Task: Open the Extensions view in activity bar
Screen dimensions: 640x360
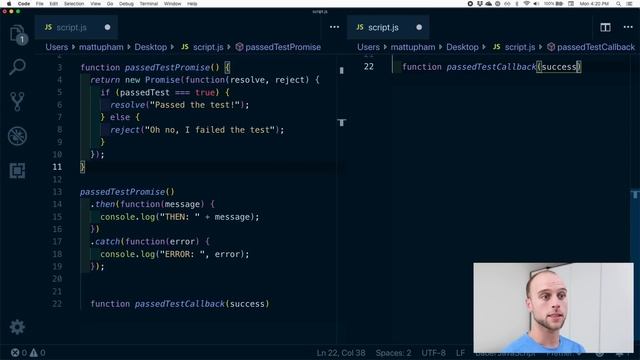Action: pyautogui.click(x=17, y=170)
